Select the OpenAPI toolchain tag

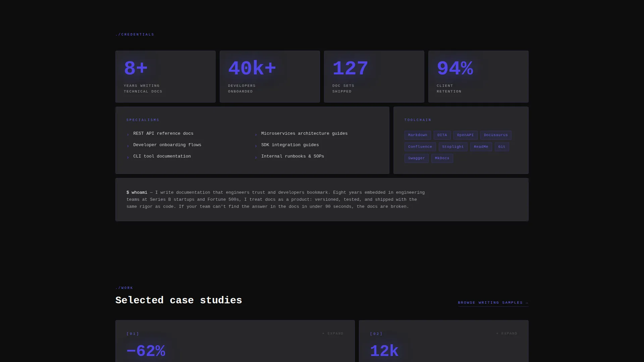pos(465,135)
